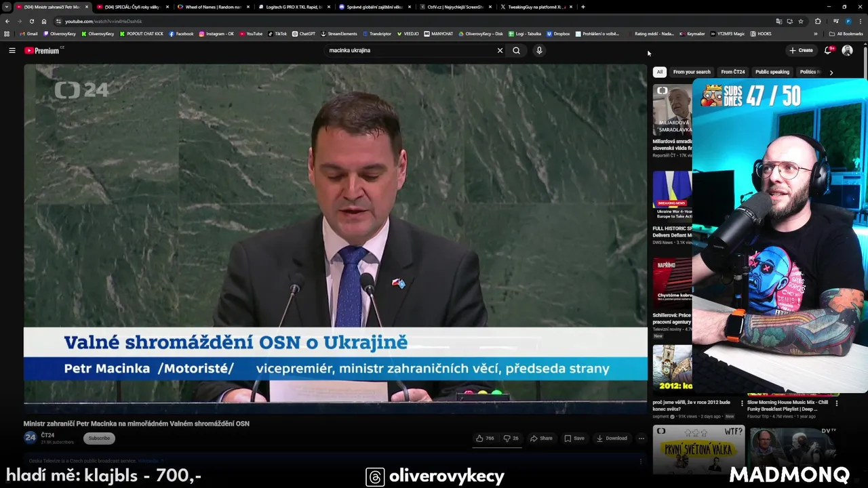The height and width of the screenshot is (488, 868).
Task: Bookmark this page with the star icon
Action: [800, 21]
